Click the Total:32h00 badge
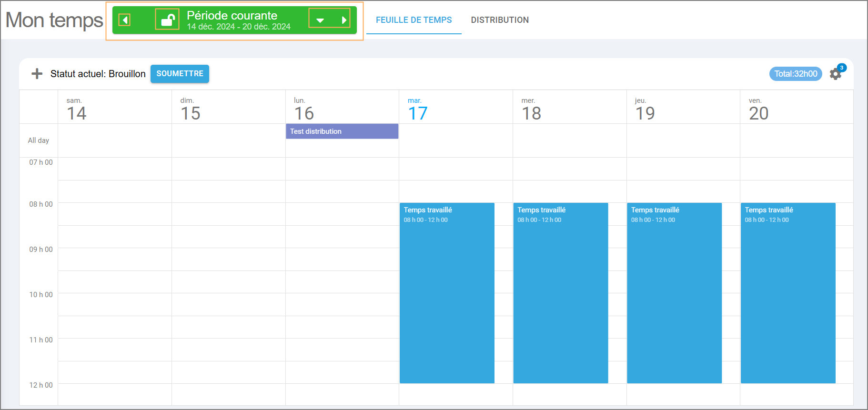Viewport: 868px width, 410px height. click(x=796, y=74)
